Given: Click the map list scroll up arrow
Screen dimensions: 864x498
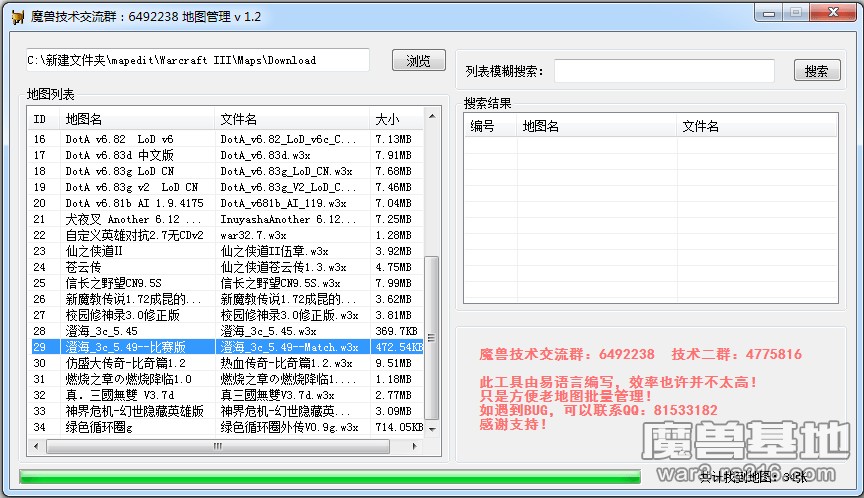Looking at the screenshot, I should coord(431,118).
